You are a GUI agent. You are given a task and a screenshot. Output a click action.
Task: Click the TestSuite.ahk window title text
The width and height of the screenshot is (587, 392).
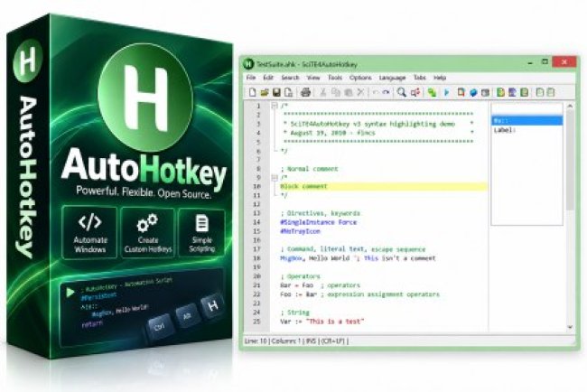click(307, 64)
